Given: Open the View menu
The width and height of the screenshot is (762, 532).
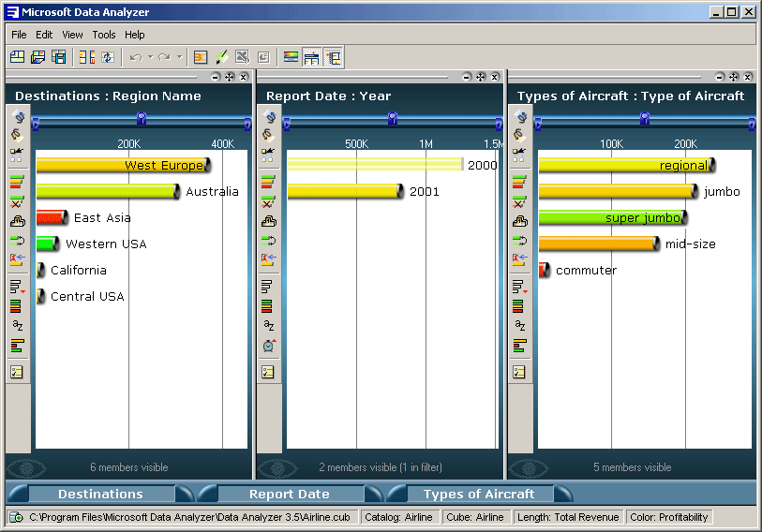Looking at the screenshot, I should tap(72, 35).
